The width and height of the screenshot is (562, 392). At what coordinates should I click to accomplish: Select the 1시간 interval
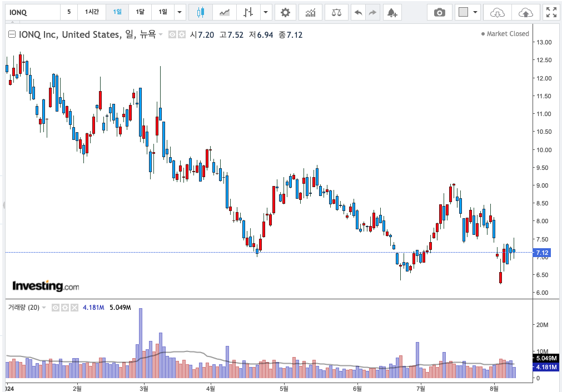click(92, 12)
